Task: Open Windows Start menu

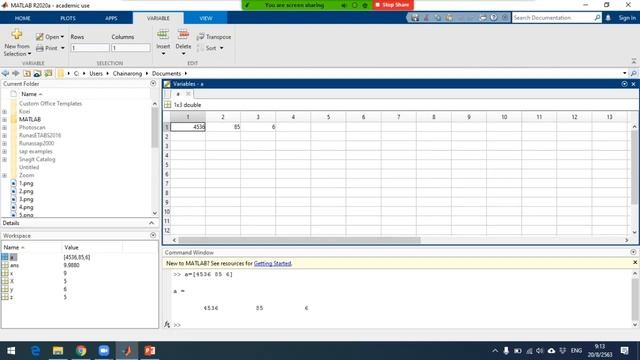Action: pyautogui.click(x=11, y=351)
